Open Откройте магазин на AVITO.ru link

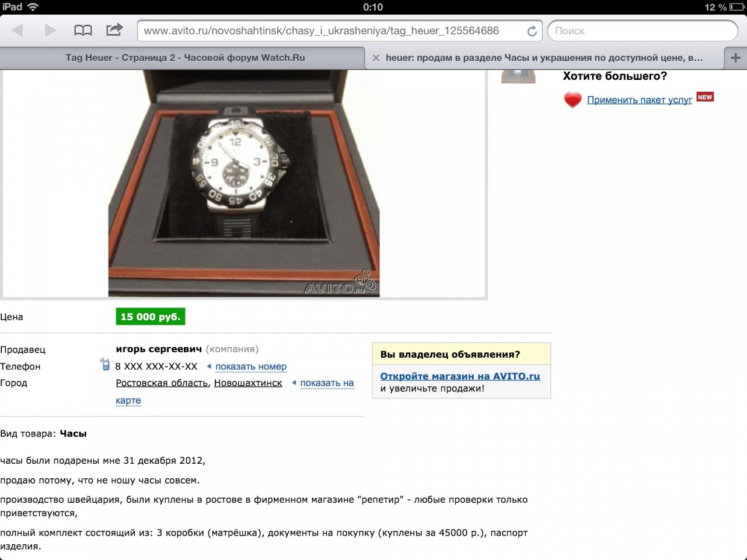click(x=460, y=376)
